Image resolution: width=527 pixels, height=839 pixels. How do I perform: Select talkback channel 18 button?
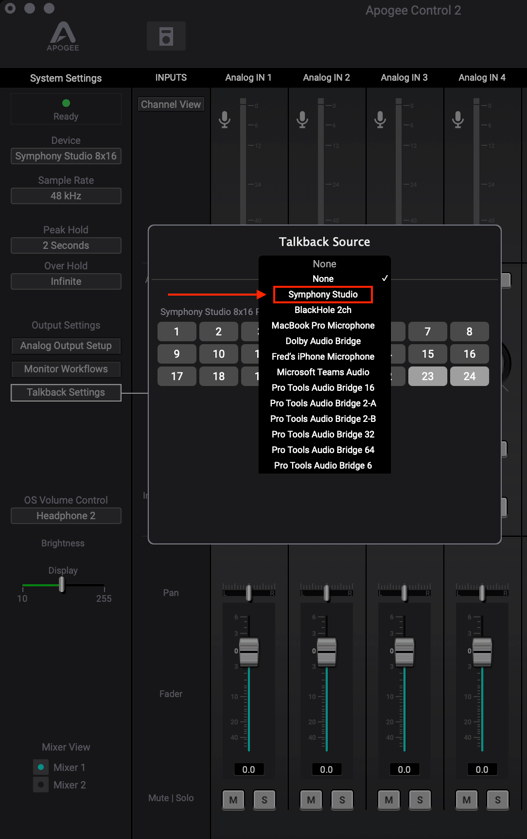tap(218, 376)
